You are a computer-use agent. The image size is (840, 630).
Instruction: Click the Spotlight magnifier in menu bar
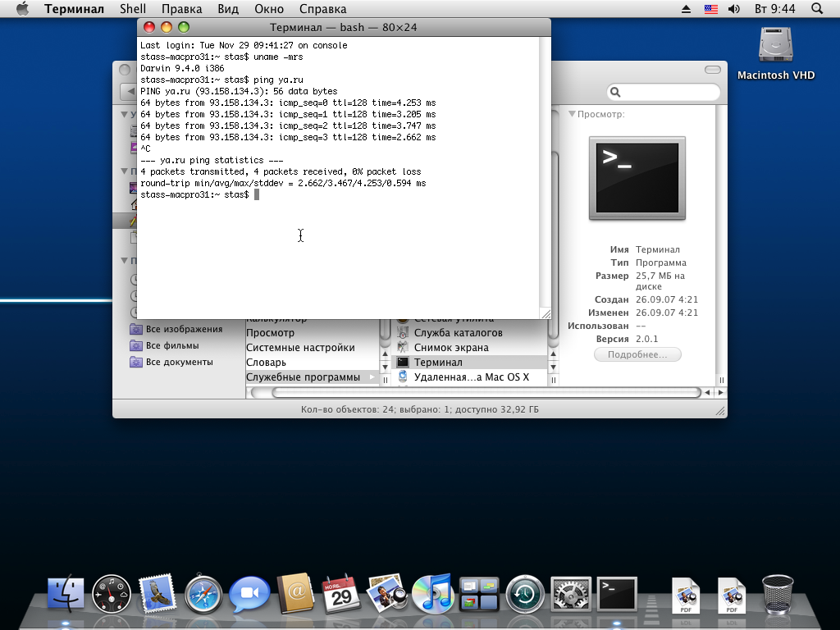(x=816, y=9)
